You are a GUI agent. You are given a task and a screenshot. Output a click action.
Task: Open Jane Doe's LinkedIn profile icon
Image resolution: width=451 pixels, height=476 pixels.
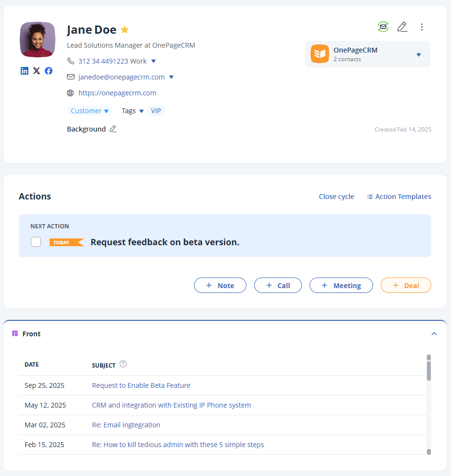25,71
